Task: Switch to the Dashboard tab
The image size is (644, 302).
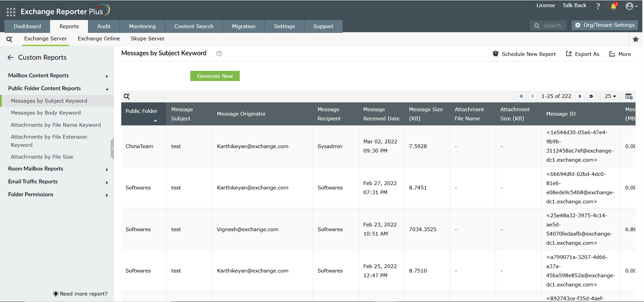Action: 27,26
